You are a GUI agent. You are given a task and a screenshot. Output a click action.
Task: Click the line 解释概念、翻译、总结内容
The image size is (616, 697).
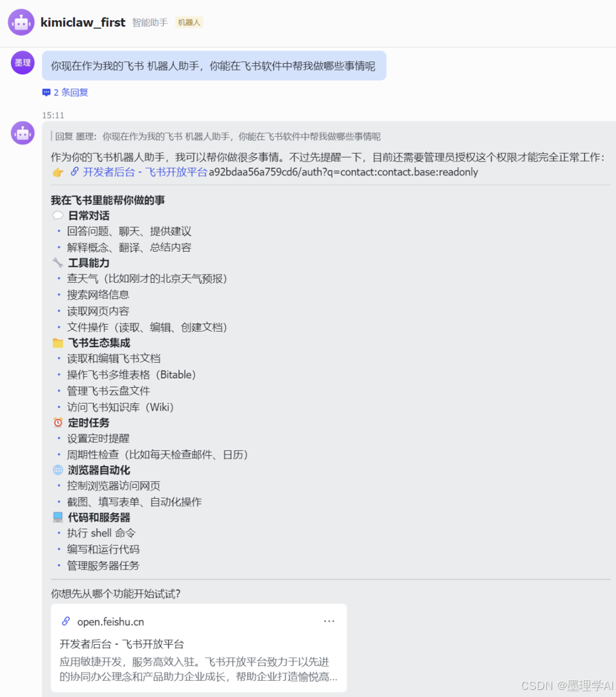tap(129, 247)
